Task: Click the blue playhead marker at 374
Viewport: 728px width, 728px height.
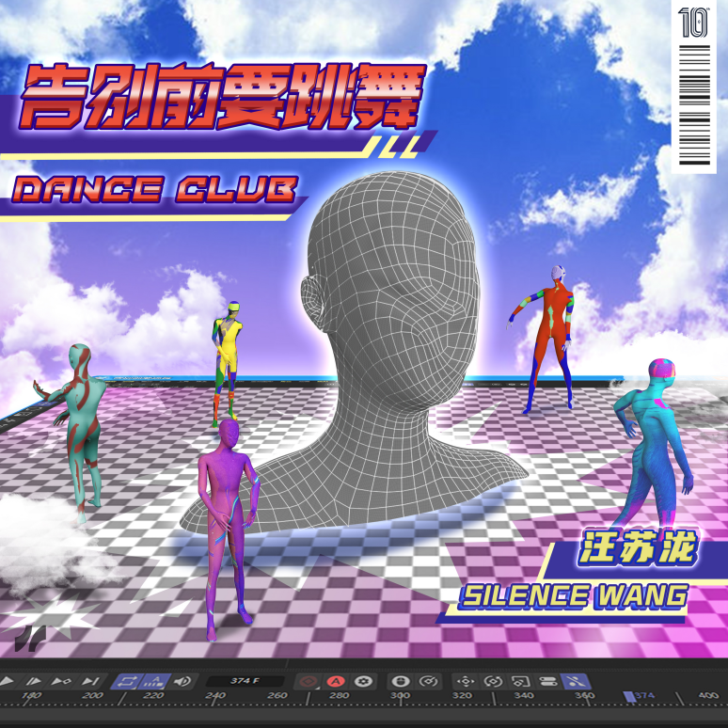Action: click(x=629, y=696)
